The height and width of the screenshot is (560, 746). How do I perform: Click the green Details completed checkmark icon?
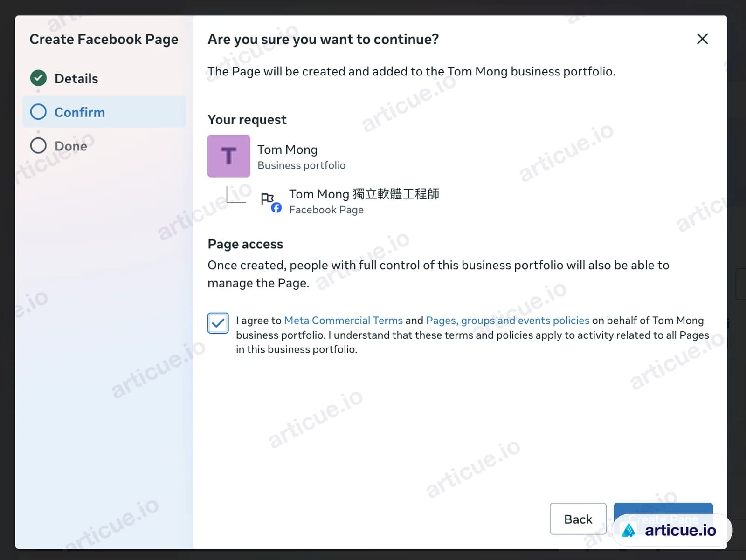[38, 78]
